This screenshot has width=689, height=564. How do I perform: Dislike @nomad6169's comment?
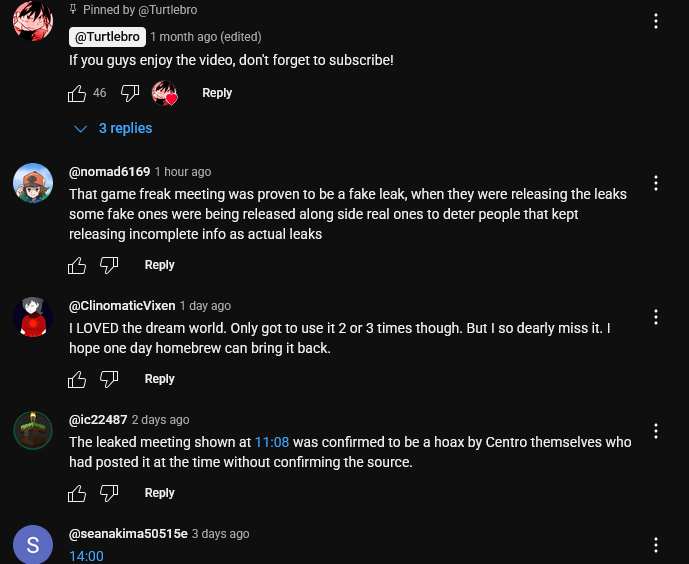[x=109, y=265]
